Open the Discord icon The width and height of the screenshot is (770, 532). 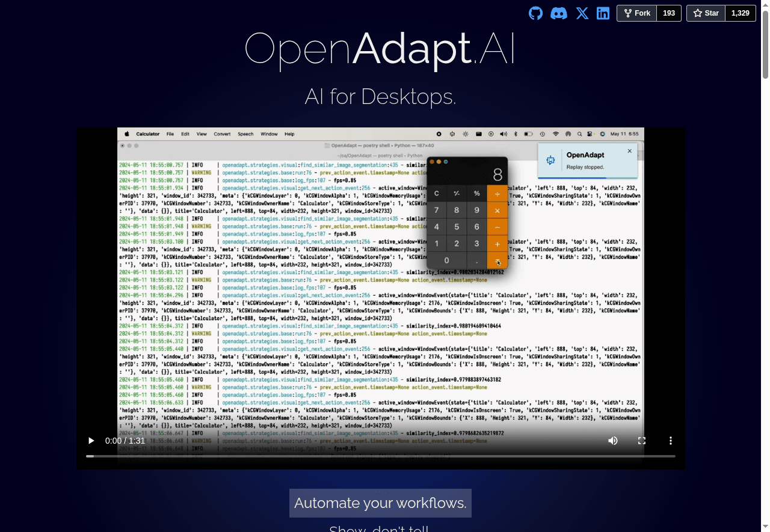coord(559,13)
